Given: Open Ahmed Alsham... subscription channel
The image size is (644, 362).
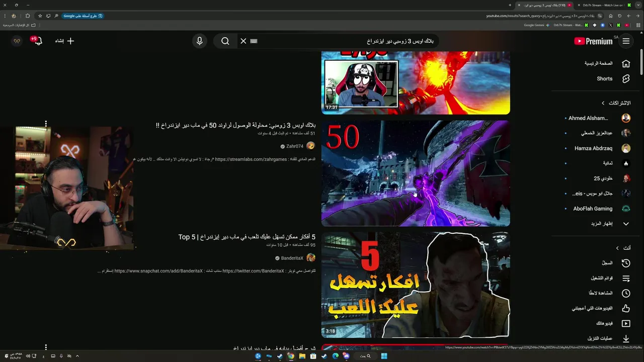Looking at the screenshot, I should pos(598,118).
